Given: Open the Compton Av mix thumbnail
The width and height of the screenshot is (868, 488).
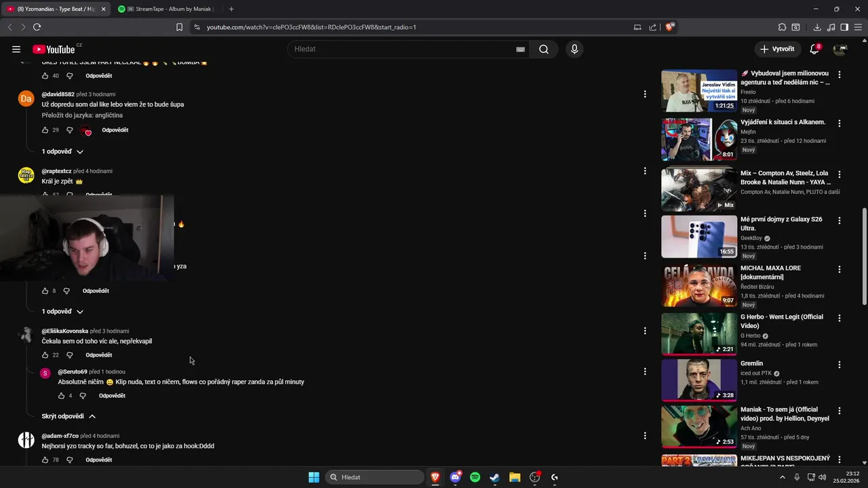Looking at the screenshot, I should click(x=699, y=189).
